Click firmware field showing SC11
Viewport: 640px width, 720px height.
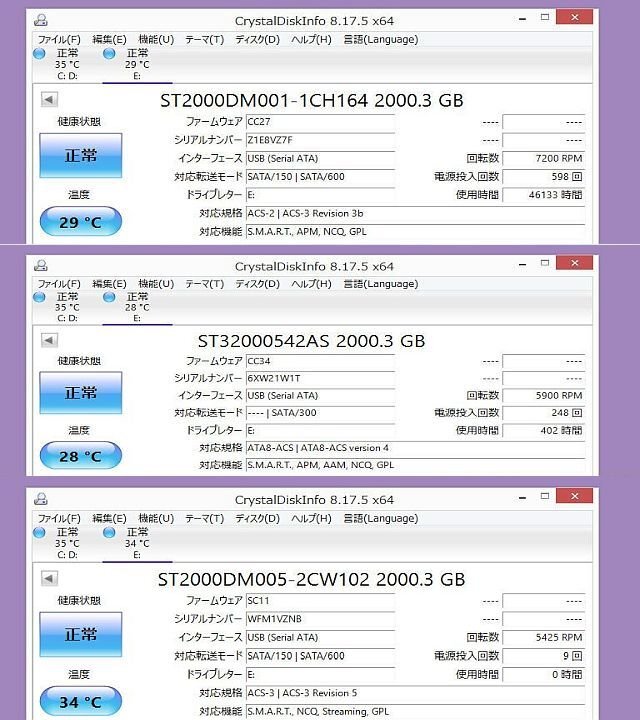[x=320, y=601]
